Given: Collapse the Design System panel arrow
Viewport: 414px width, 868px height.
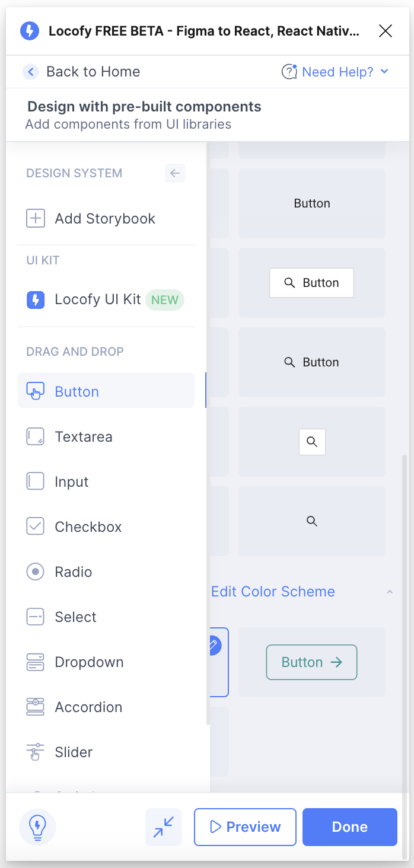Looking at the screenshot, I should pos(174,173).
